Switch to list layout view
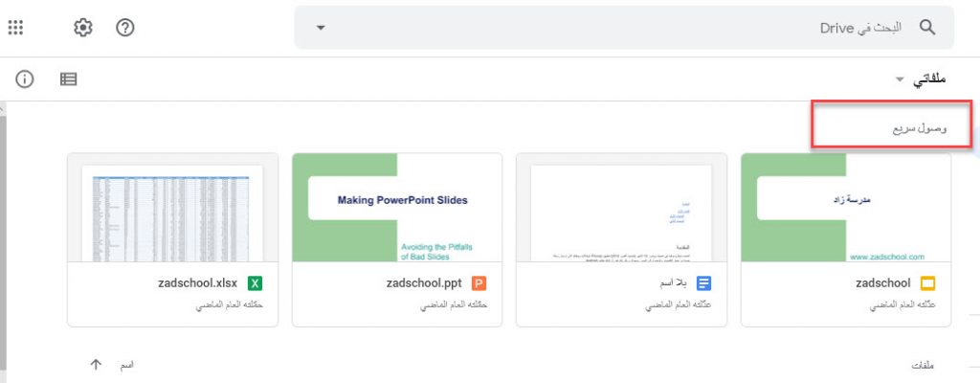The height and width of the screenshot is (383, 980). [68, 79]
